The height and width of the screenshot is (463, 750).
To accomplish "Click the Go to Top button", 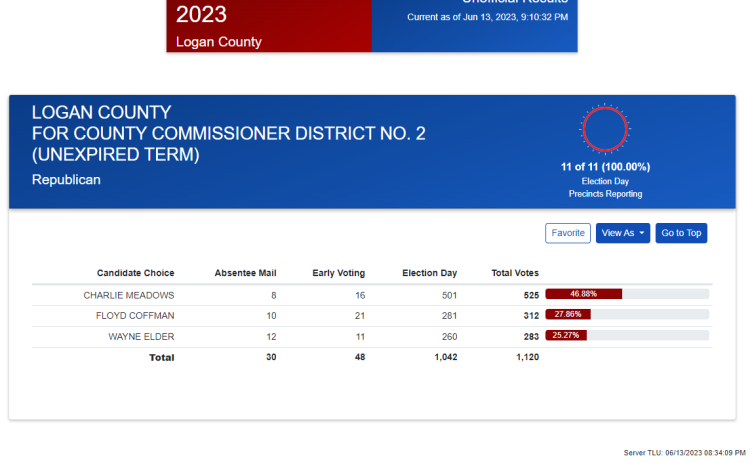I will tap(681, 233).
